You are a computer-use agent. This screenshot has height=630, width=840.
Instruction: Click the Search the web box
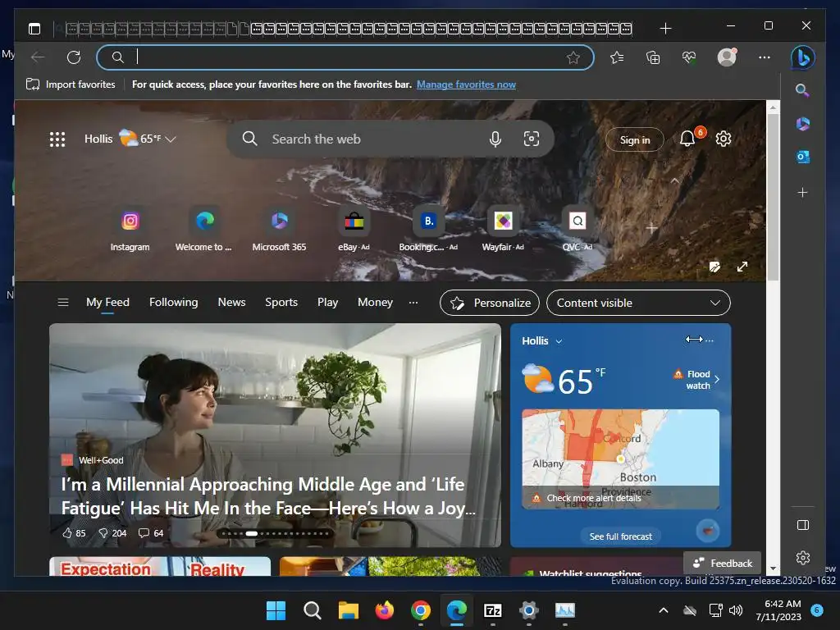pos(390,139)
